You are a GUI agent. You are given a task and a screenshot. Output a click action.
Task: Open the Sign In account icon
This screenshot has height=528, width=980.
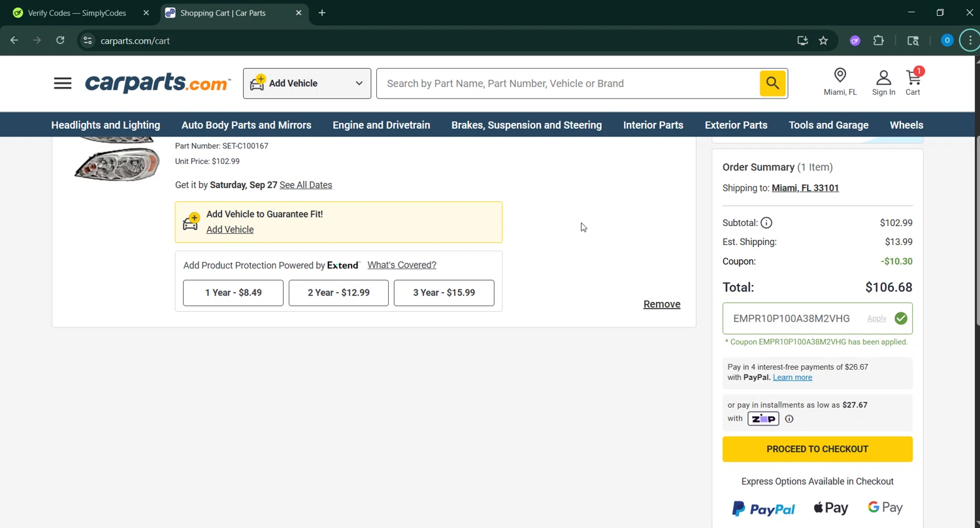(883, 82)
